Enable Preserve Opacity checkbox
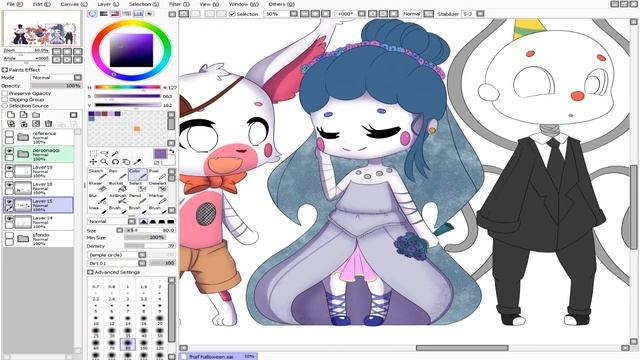This screenshot has height=360, width=640. pos(5,93)
